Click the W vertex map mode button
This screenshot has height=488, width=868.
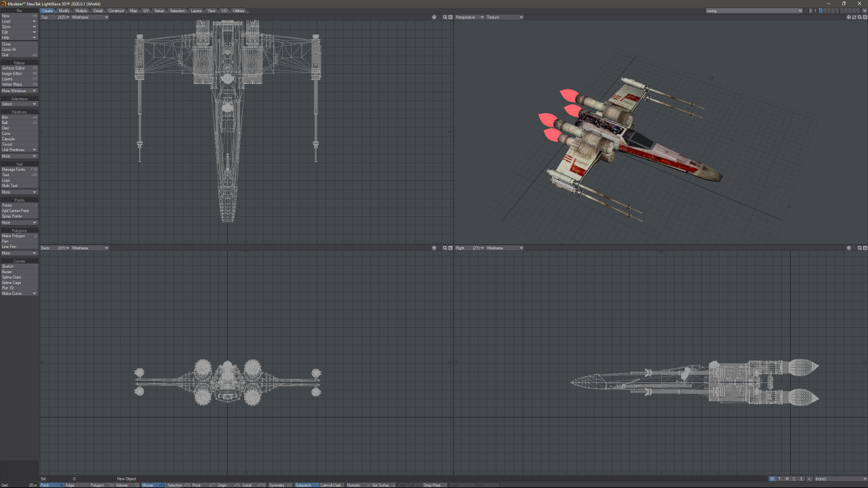point(772,479)
